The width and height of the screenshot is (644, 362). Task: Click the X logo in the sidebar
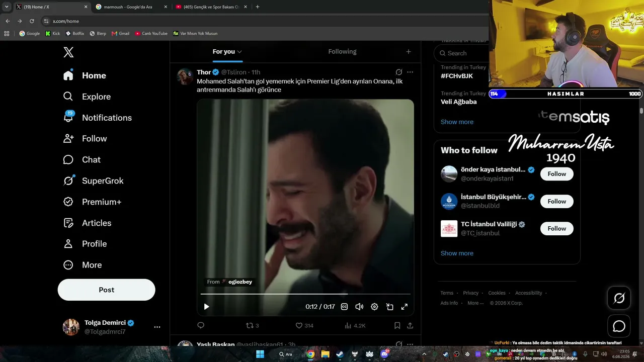[68, 52]
